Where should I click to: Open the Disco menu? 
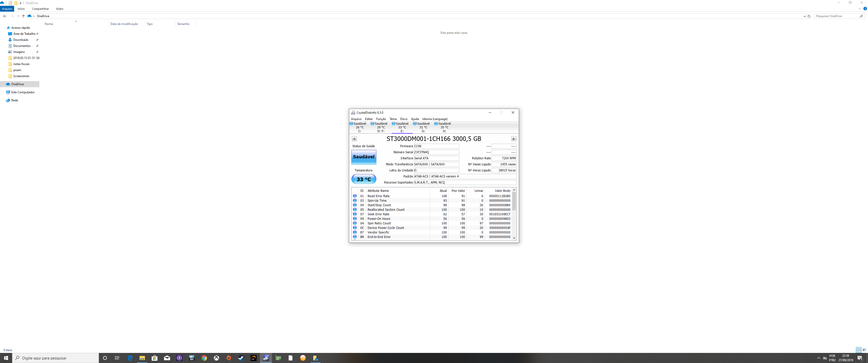[x=404, y=119]
